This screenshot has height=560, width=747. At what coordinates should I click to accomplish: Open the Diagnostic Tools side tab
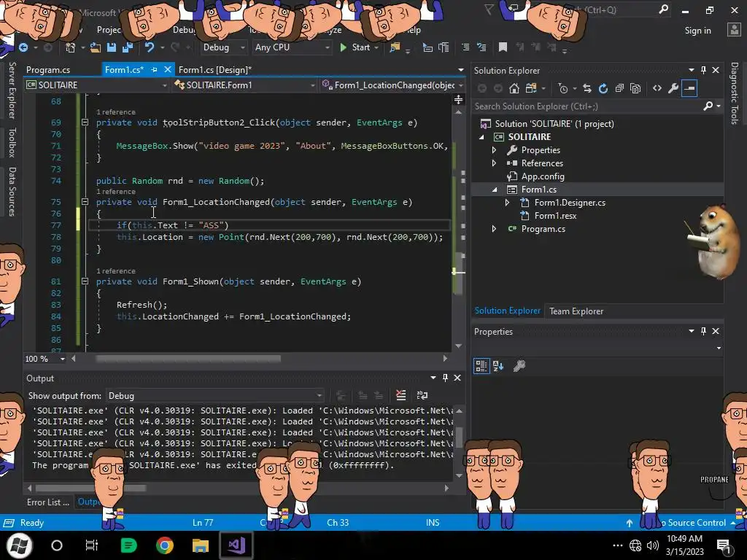735,93
